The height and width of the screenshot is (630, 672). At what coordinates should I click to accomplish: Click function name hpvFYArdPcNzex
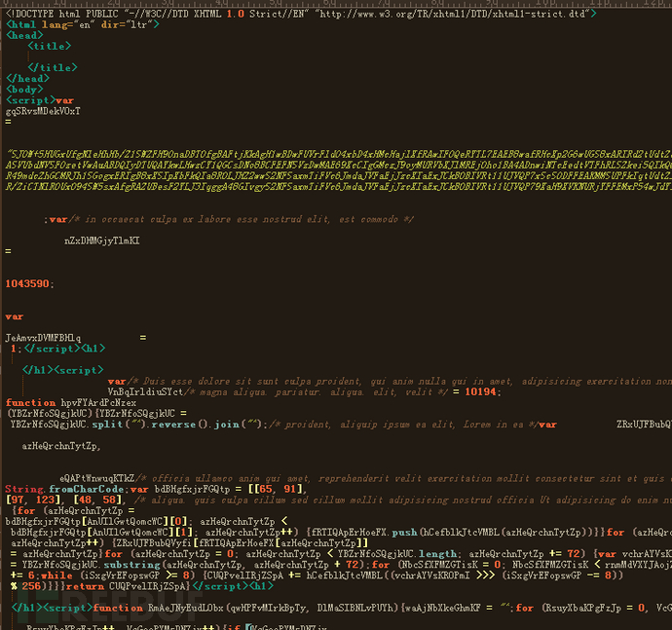coord(98,403)
